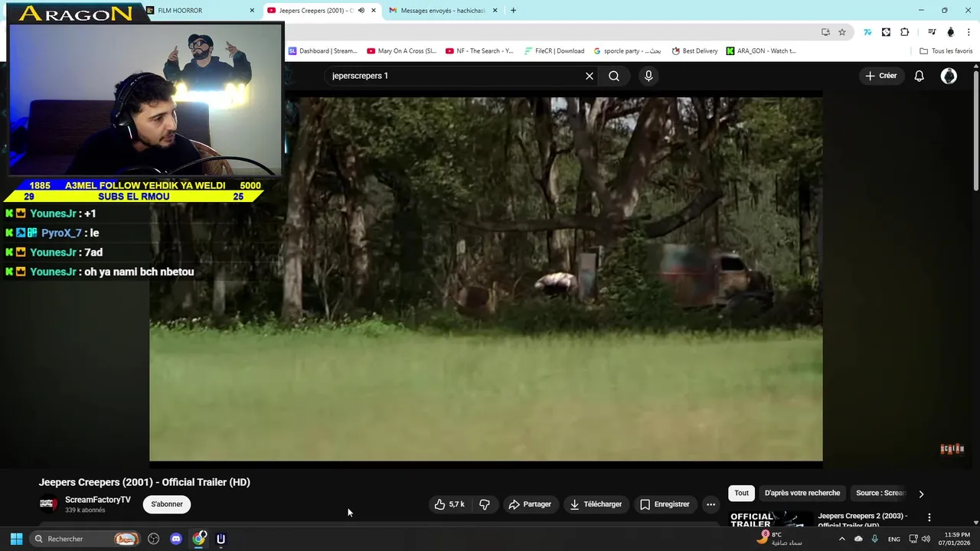Clear the YouTube search box with the X
980x551 pixels.
coord(590,76)
